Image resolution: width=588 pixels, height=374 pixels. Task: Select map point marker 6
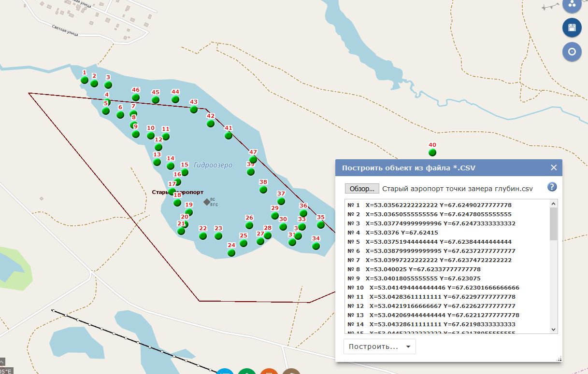pos(120,115)
